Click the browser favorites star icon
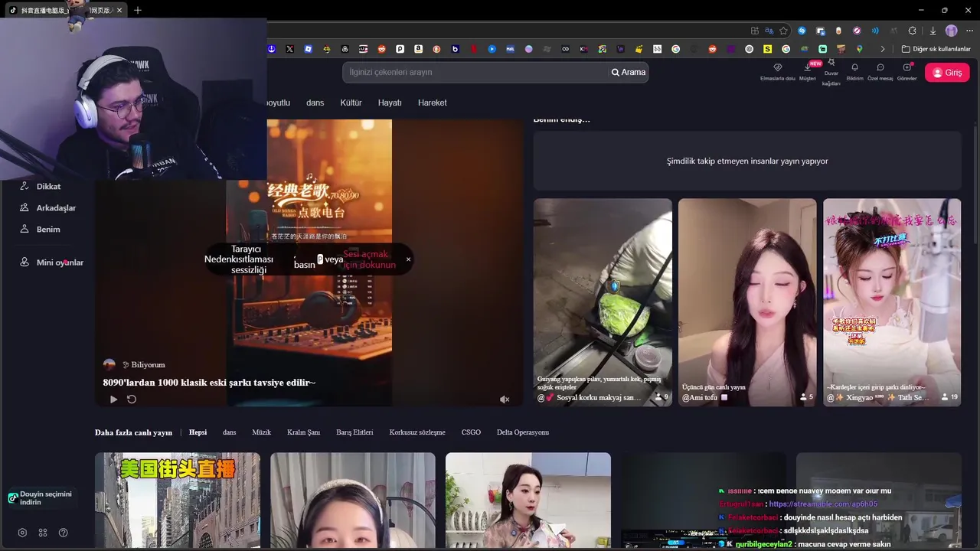Image resolution: width=980 pixels, height=551 pixels. point(783,31)
